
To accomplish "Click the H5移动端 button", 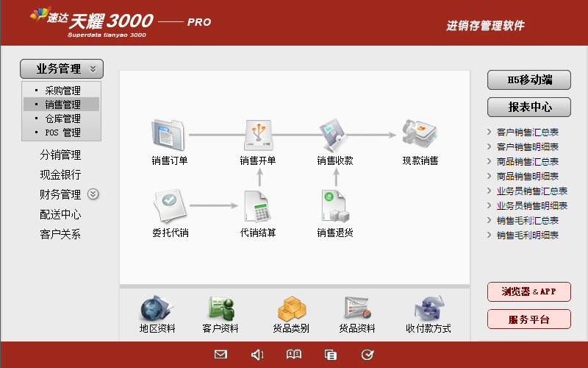I will point(529,79).
